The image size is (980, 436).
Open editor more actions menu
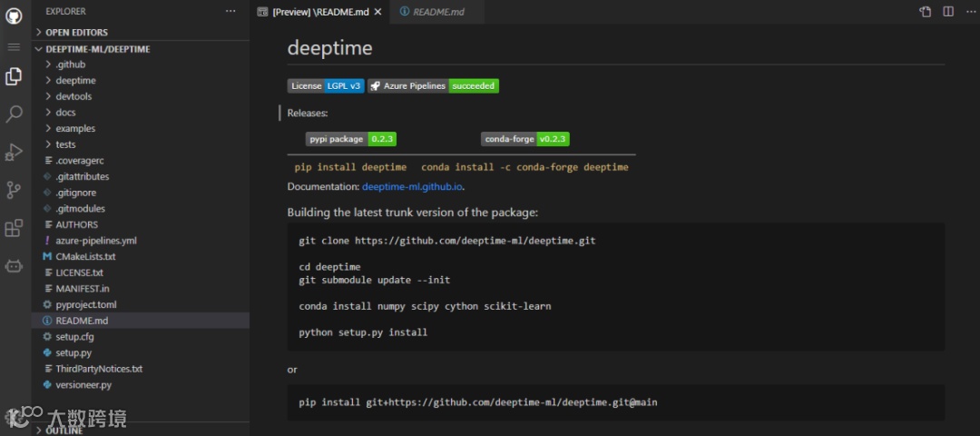(970, 11)
